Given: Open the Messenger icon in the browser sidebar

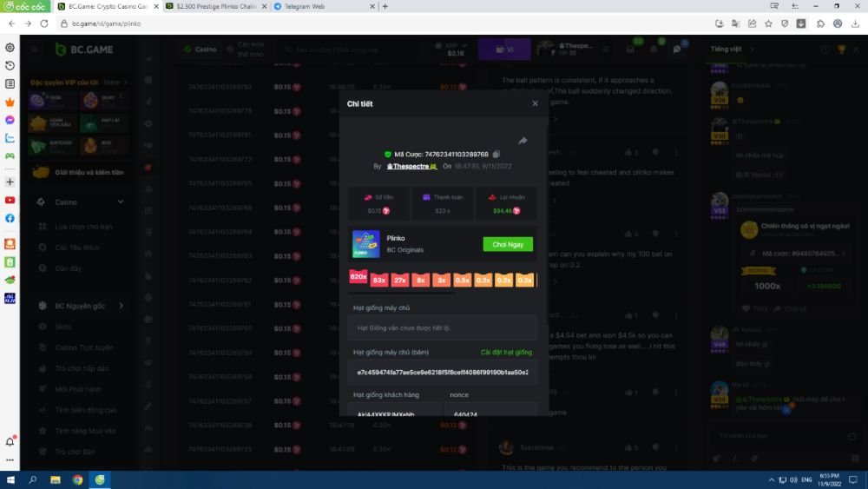Looking at the screenshot, I should coord(10,120).
